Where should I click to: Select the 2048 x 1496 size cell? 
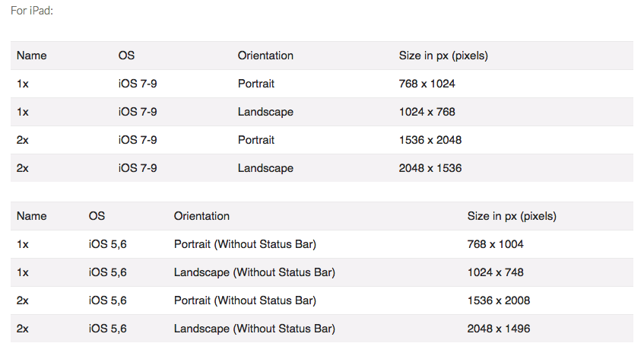pos(498,329)
